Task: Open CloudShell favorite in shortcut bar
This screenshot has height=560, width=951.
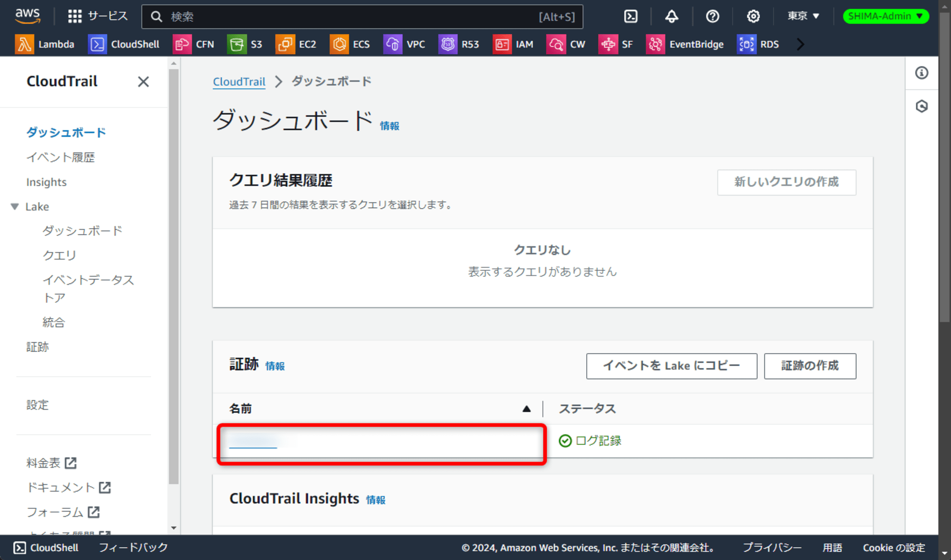Action: click(124, 44)
